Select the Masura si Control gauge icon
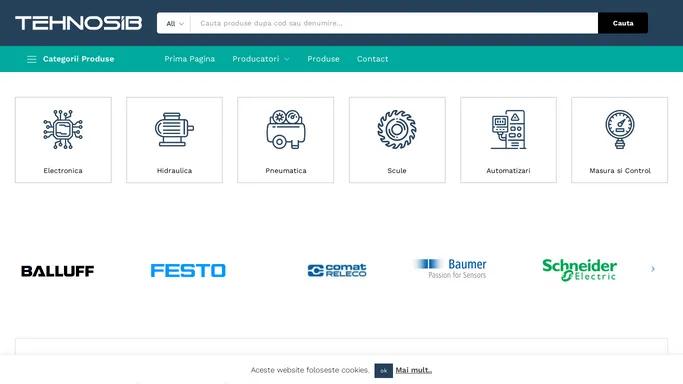 tap(620, 129)
